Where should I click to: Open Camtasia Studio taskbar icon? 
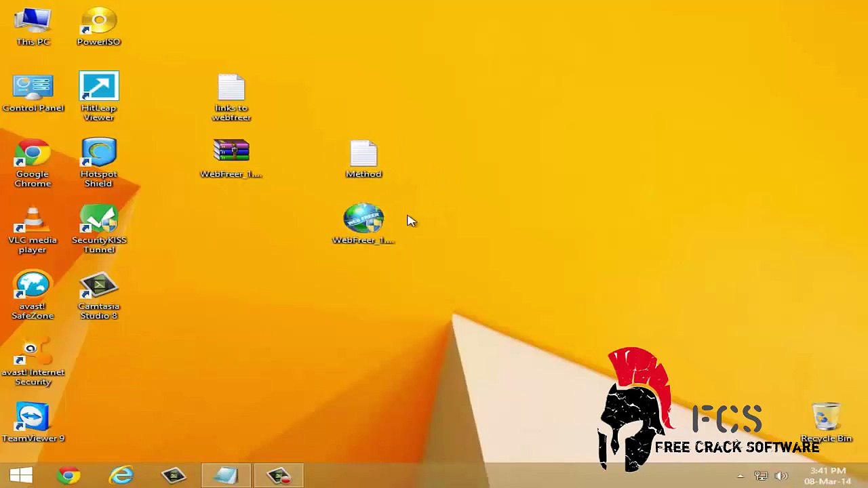[x=174, y=475]
